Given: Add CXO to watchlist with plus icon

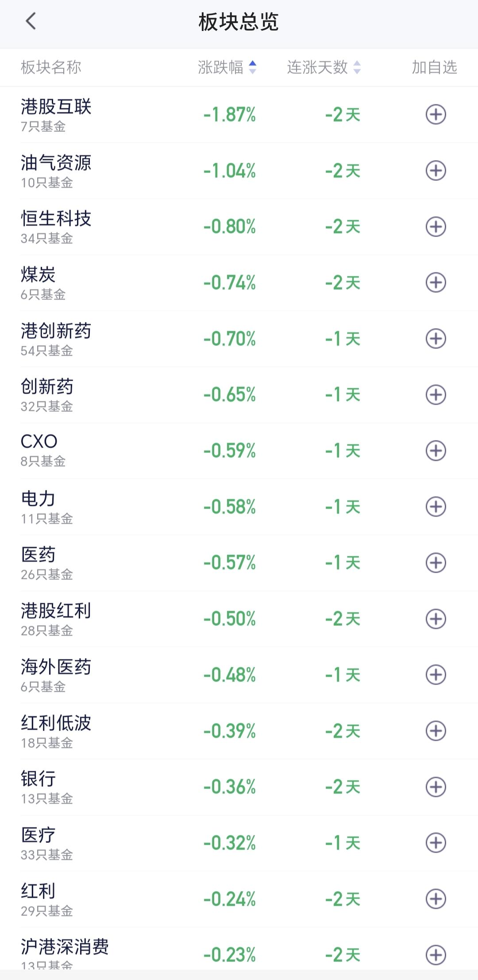Looking at the screenshot, I should pos(436,451).
